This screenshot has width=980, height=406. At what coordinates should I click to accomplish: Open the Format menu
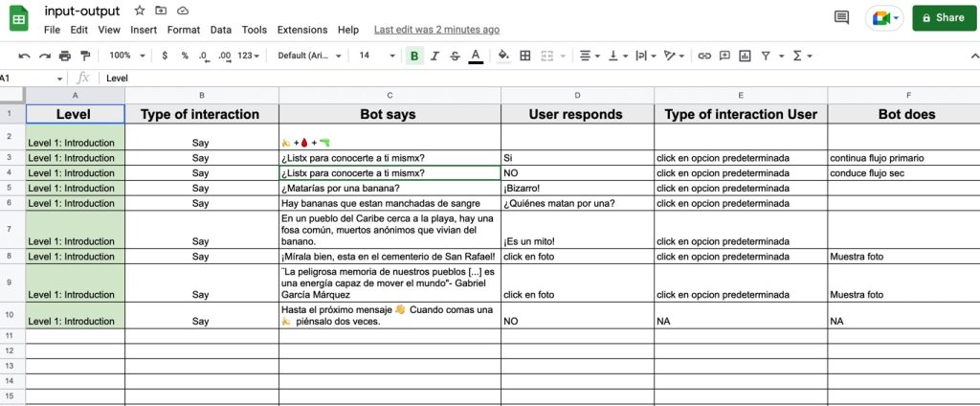click(x=184, y=30)
